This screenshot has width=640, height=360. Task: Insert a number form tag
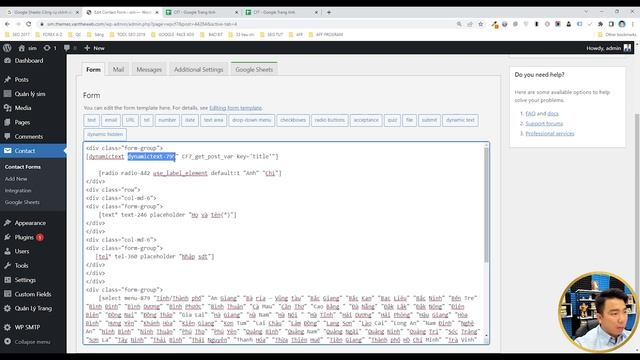pyautogui.click(x=167, y=120)
